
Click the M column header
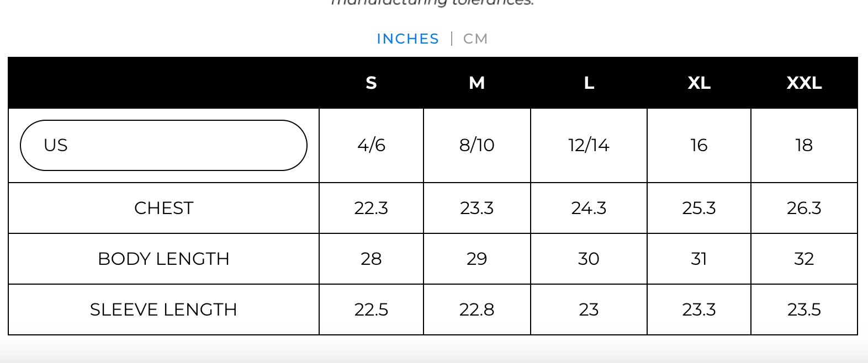[x=477, y=83]
